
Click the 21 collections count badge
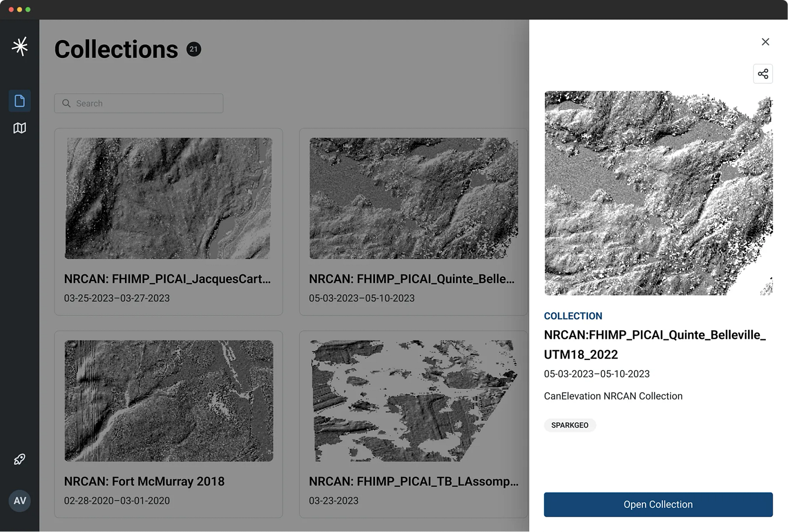coord(194,49)
